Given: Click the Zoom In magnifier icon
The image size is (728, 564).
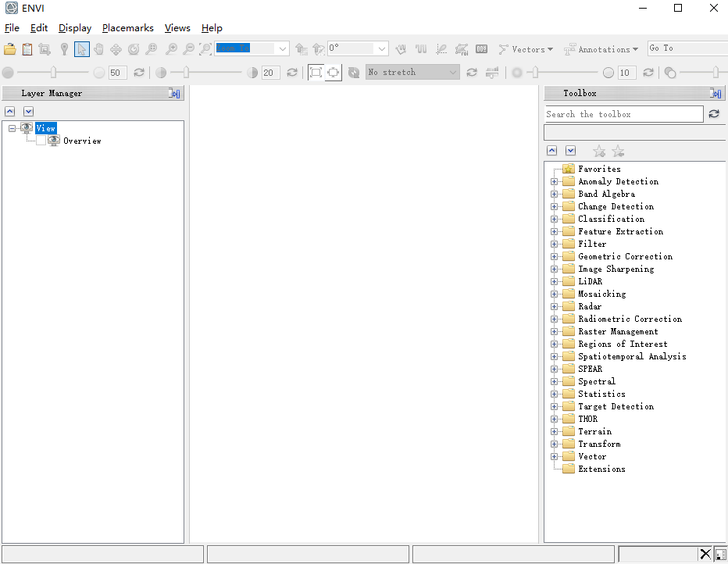Looking at the screenshot, I should pyautogui.click(x=170, y=49).
